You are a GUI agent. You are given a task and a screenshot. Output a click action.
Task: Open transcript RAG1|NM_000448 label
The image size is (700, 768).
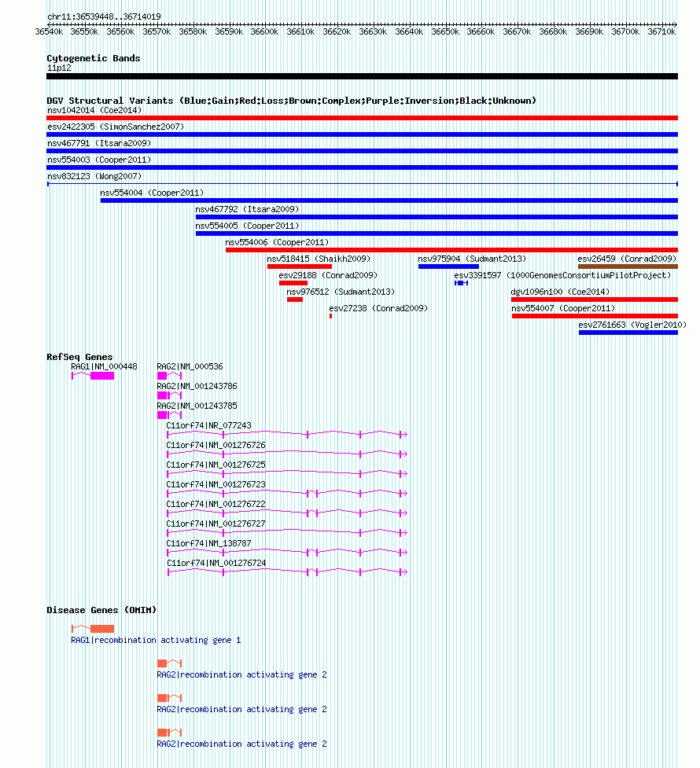pos(104,367)
